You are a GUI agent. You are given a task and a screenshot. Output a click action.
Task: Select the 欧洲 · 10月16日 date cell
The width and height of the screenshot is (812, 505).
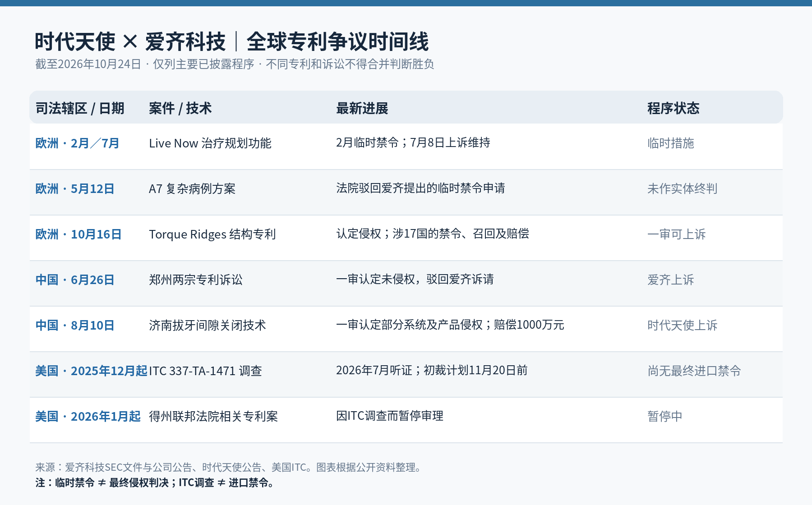click(x=78, y=234)
